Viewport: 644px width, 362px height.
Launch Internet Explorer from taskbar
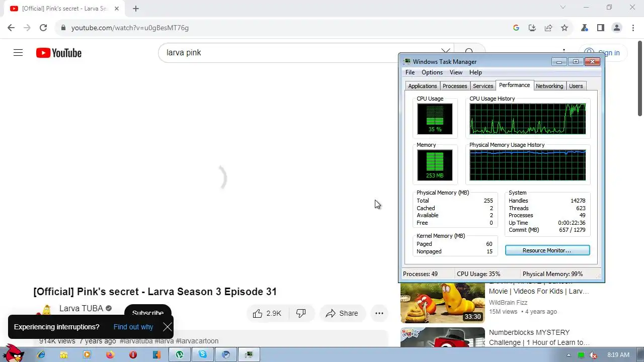(x=41, y=354)
